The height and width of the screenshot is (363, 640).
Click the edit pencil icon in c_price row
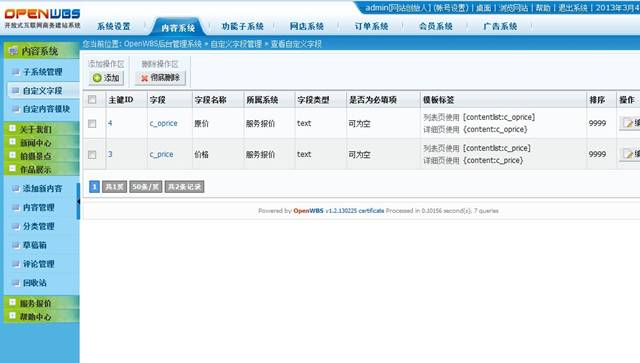point(628,154)
